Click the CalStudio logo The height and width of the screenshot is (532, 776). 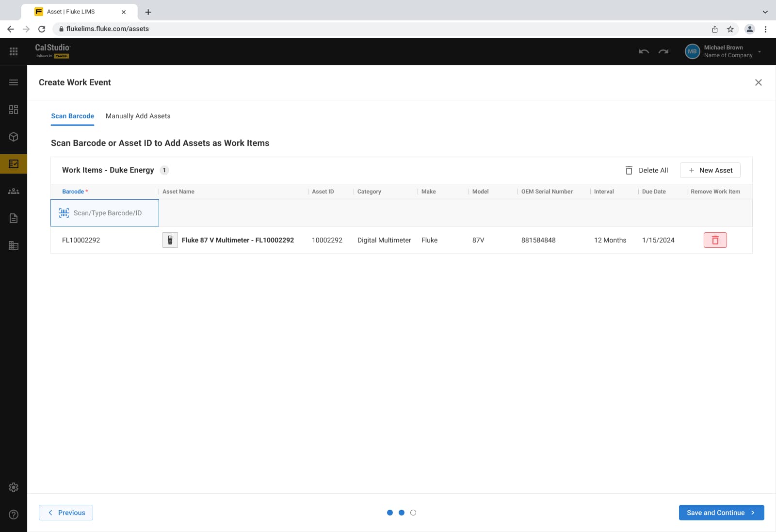[x=53, y=50]
